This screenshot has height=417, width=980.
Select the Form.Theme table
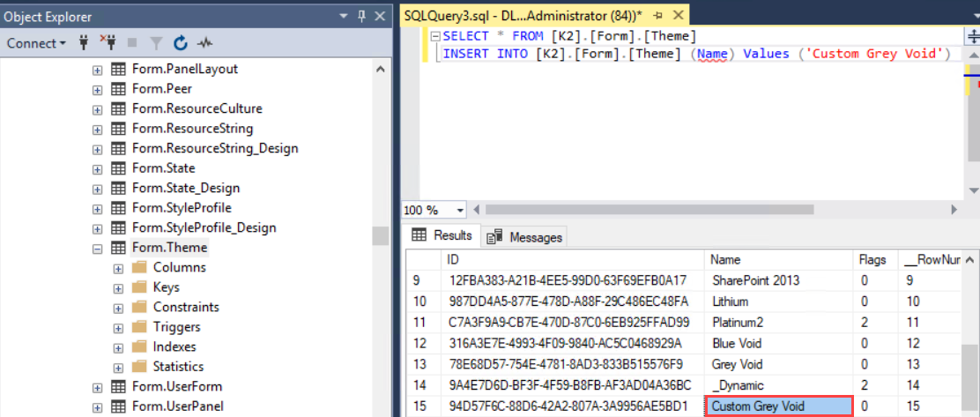169,248
